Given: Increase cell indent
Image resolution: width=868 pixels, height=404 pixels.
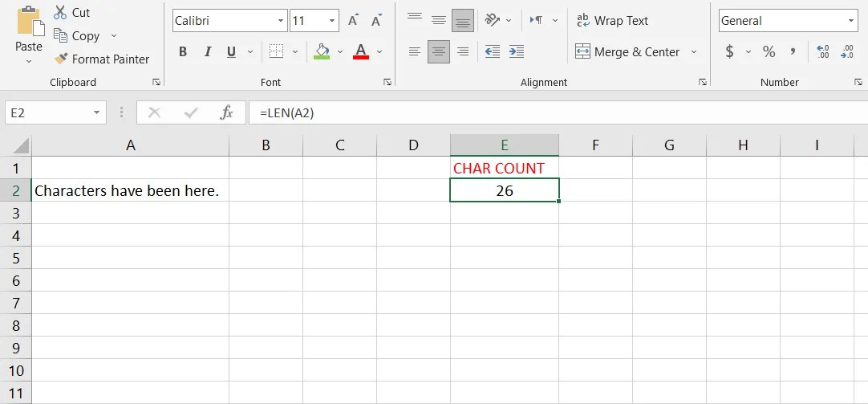Looking at the screenshot, I should tap(516, 52).
